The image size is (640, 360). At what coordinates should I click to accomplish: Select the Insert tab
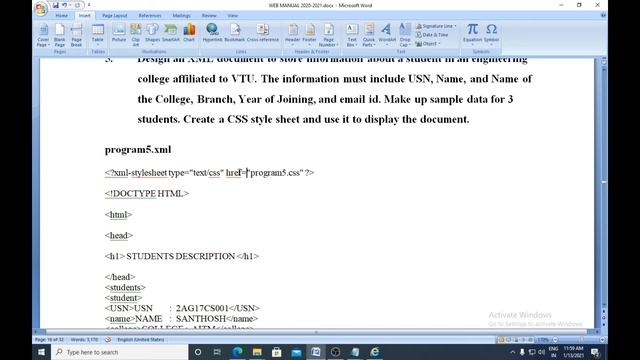point(84,16)
